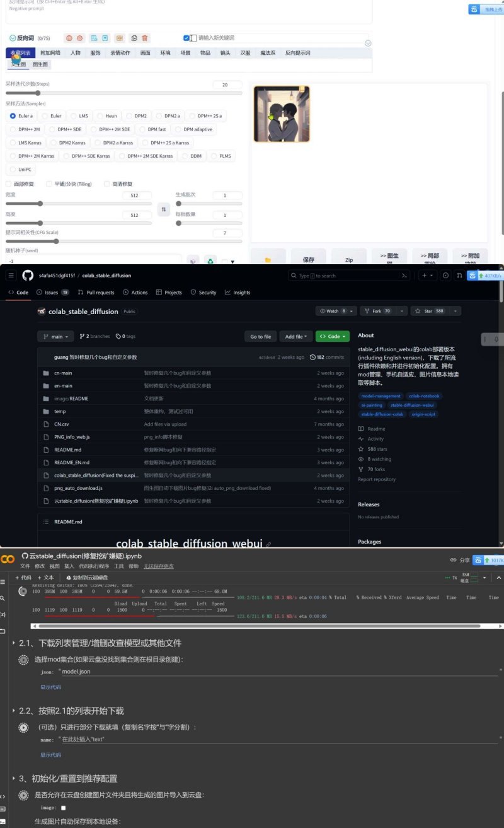Click the trash icon in the negative prompt toolbar
The image size is (504, 828).
(x=145, y=38)
